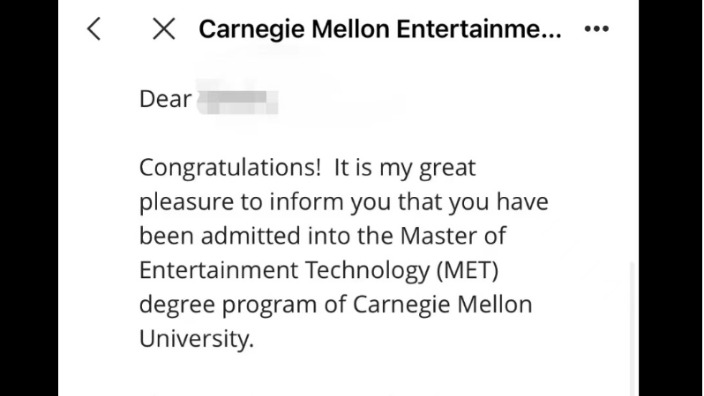
Task: Click the words 'you that' in the second line
Action: click(396, 203)
